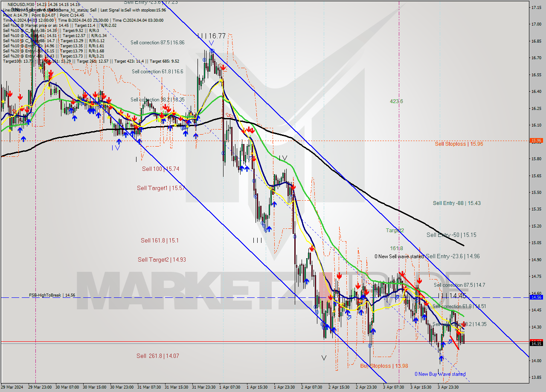The width and height of the screenshot is (546, 392).
Task: Click 'Sell %20 @ Market price' line
Action: [60, 25]
